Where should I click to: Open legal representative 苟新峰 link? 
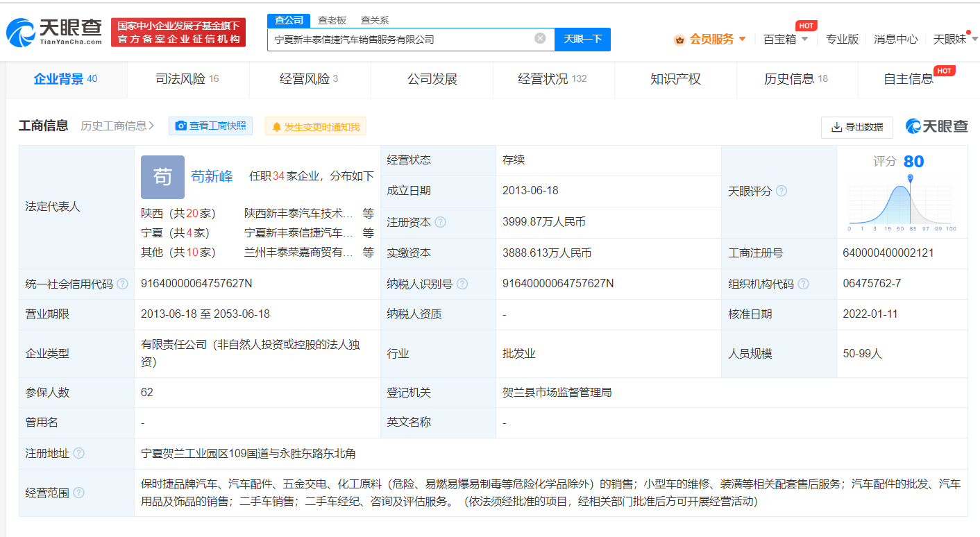point(212,176)
